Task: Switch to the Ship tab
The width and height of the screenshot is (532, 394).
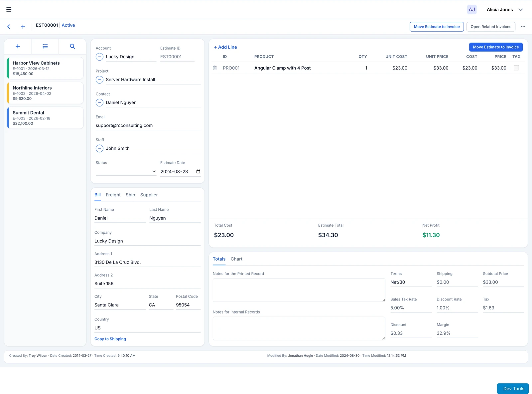Action: (x=130, y=195)
